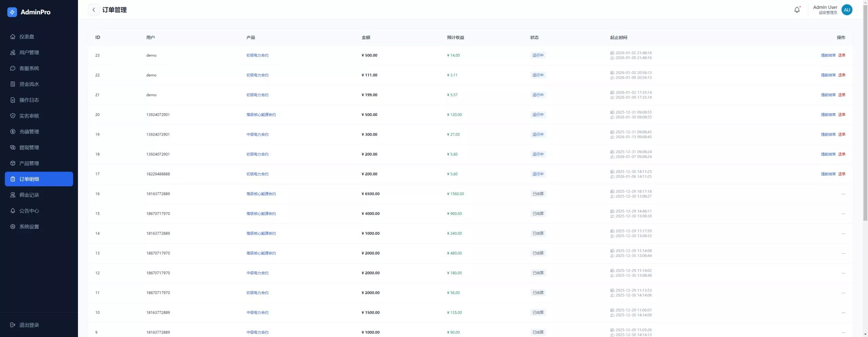Open the 充值管理 sidebar entry
The height and width of the screenshot is (337, 868).
coord(29,132)
